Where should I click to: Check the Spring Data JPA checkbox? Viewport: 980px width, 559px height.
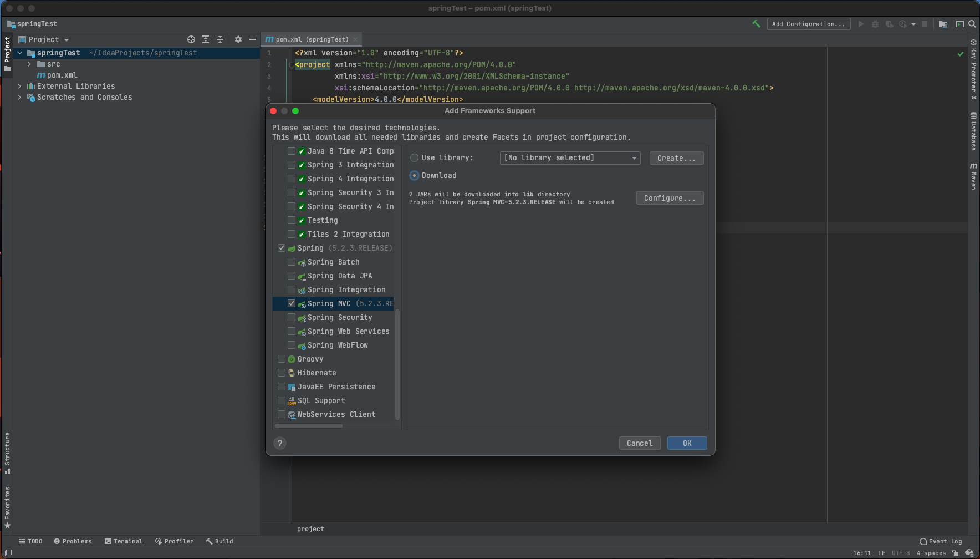coord(292,276)
